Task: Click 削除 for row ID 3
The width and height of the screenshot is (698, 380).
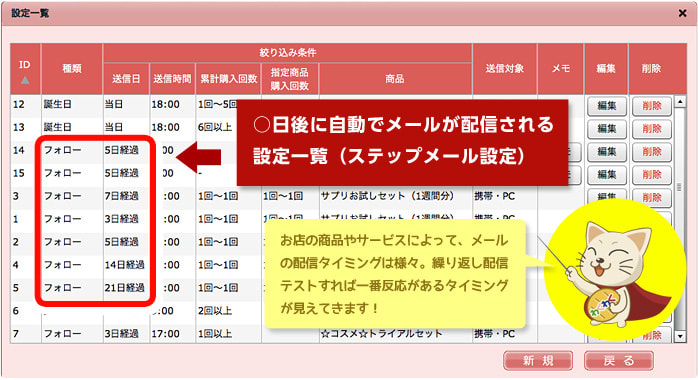Action: 652,198
